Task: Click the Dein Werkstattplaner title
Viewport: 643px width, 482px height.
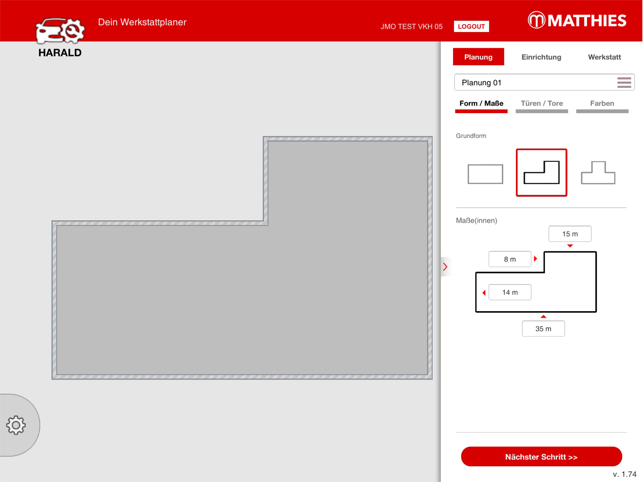Action: 142,22
